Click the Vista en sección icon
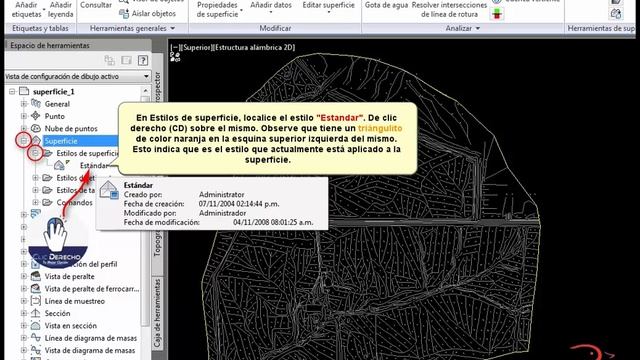640x360 pixels. tap(36, 325)
